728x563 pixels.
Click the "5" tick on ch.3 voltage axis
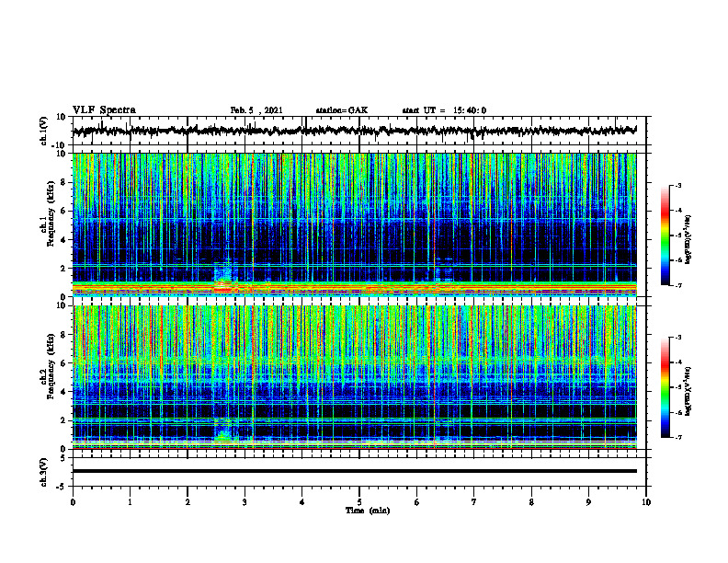pos(63,458)
